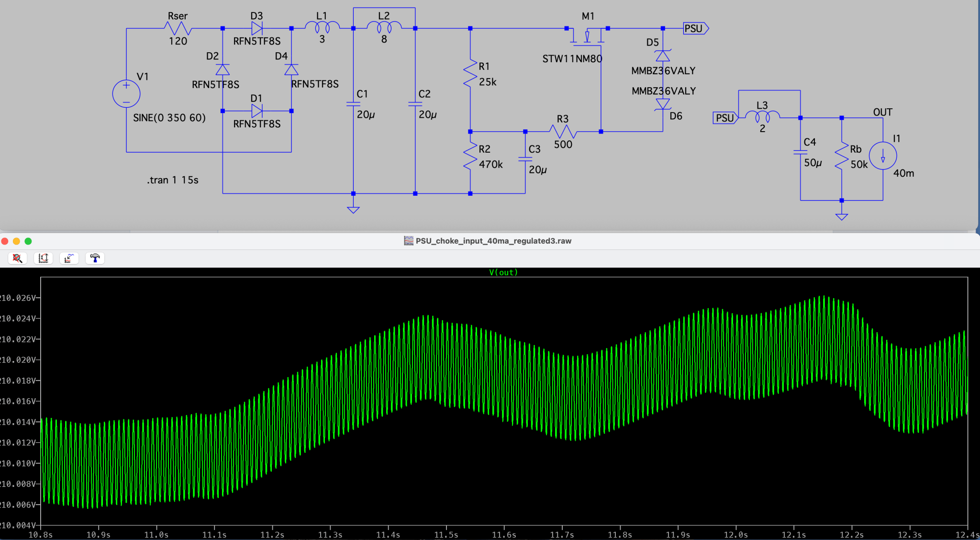Click the 470k value of R2

click(491, 164)
